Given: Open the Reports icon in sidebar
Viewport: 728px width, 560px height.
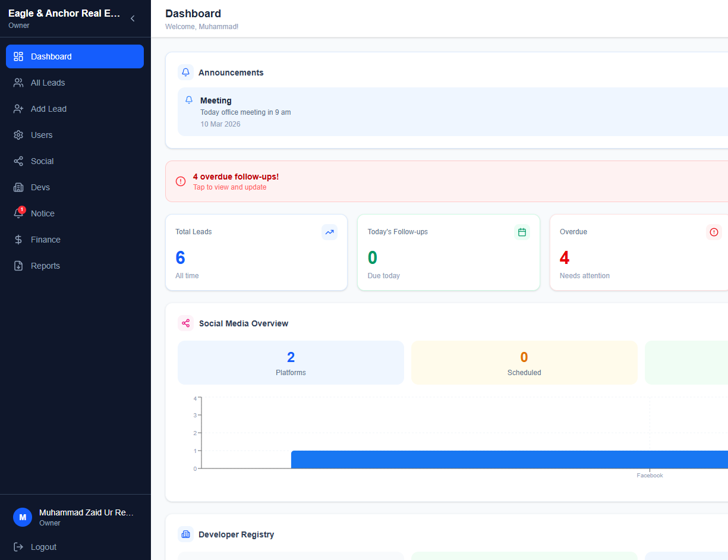Looking at the screenshot, I should [18, 266].
